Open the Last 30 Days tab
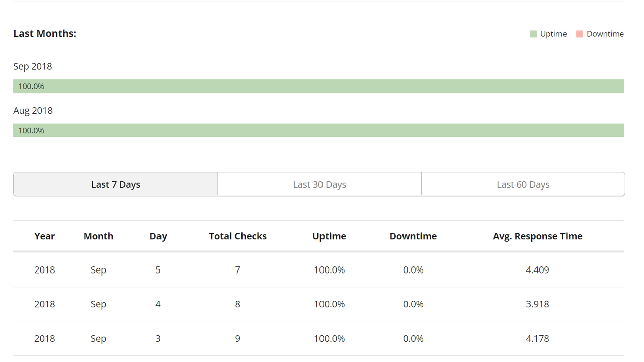The image size is (644, 362). point(319,185)
